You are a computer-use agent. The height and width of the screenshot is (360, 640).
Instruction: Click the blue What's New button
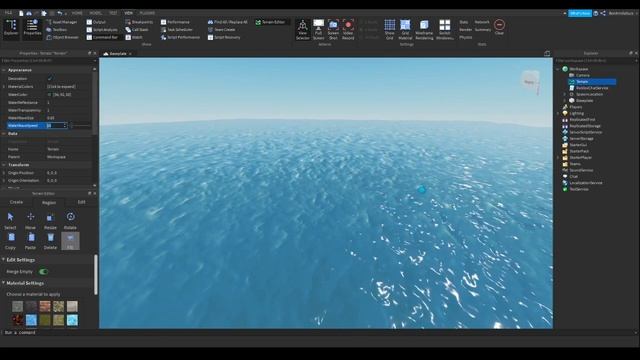[580, 13]
